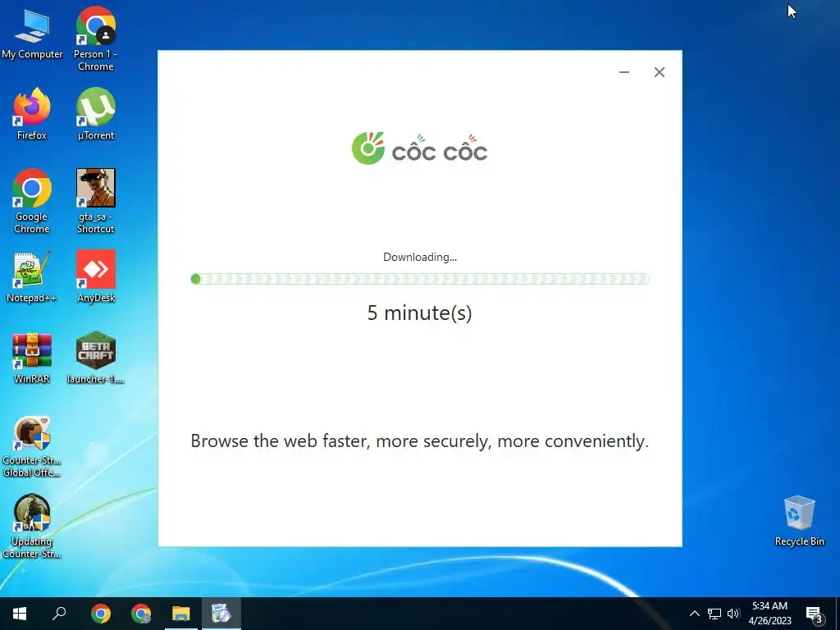The height and width of the screenshot is (630, 840).
Task: Click the 5 minute(s) remaining text
Action: pos(419,313)
